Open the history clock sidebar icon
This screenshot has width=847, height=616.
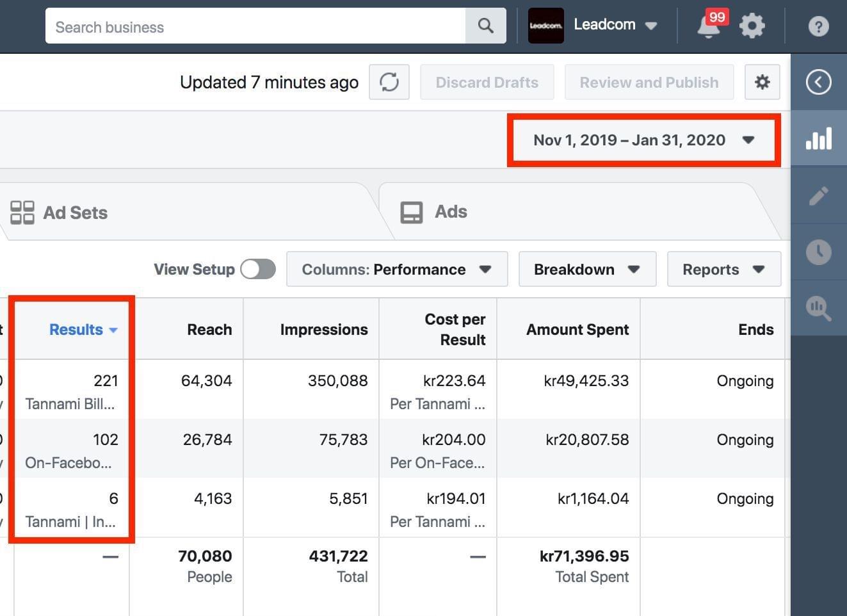[819, 252]
